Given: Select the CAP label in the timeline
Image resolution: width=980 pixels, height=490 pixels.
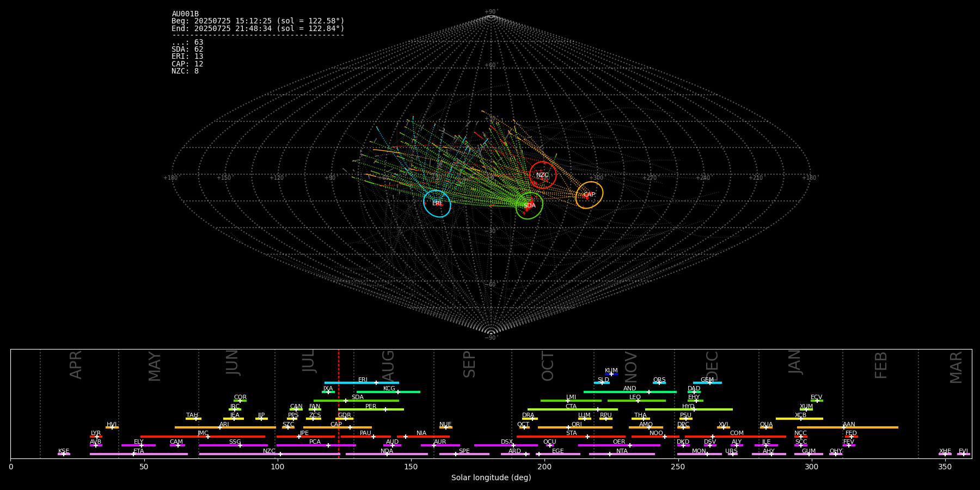Looking at the screenshot, I should (336, 425).
